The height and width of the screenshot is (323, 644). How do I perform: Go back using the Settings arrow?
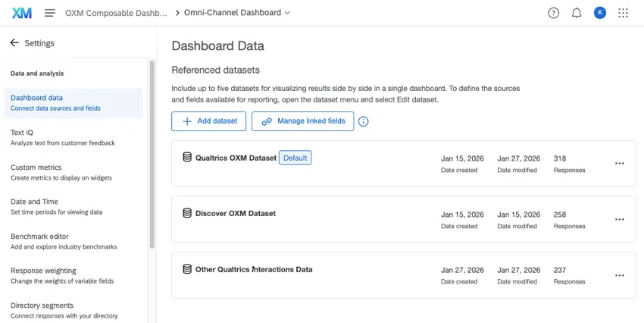coord(14,43)
